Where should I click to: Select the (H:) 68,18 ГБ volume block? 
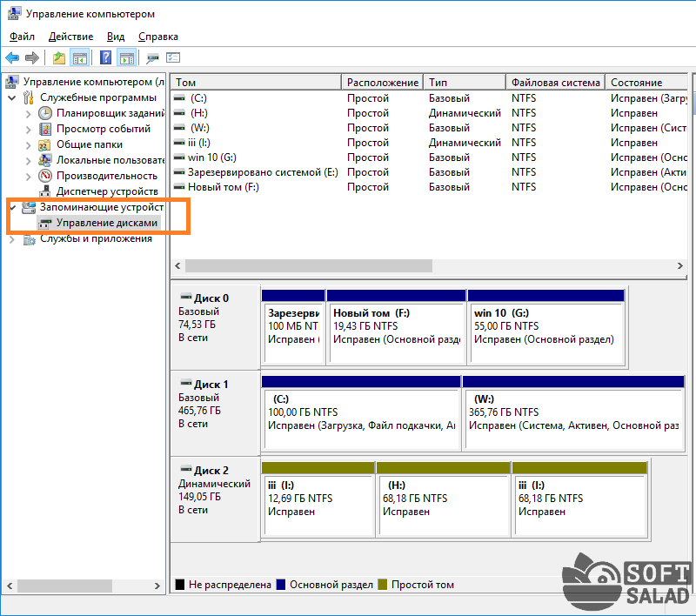point(443,499)
